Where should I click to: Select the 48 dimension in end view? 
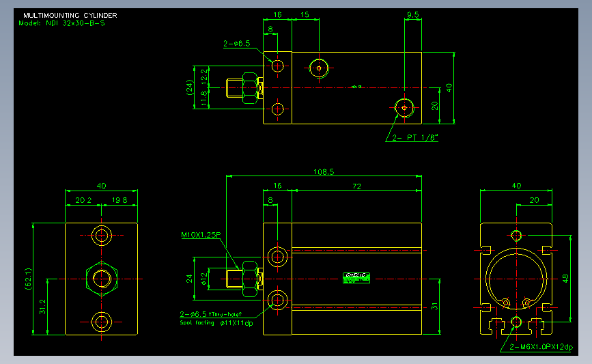(565, 279)
